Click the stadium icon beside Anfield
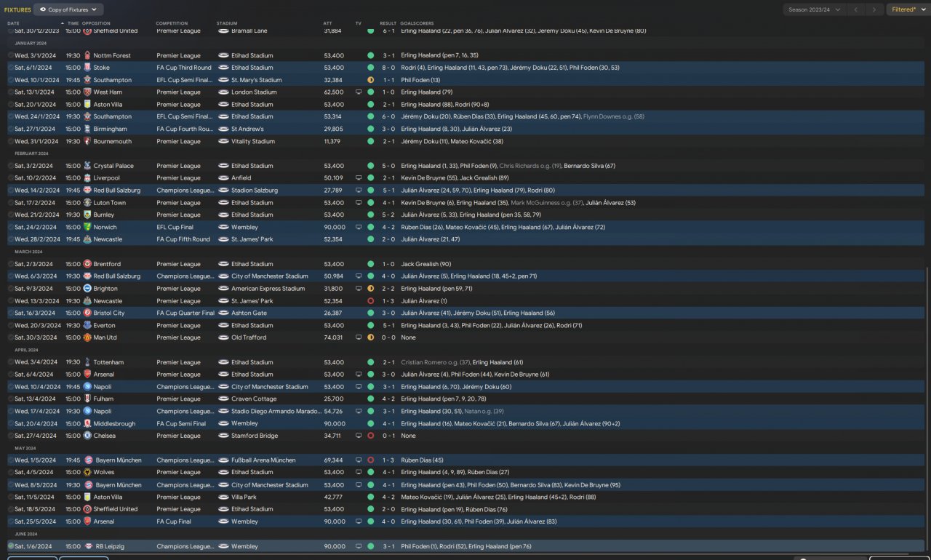This screenshot has width=931, height=560. (x=223, y=177)
